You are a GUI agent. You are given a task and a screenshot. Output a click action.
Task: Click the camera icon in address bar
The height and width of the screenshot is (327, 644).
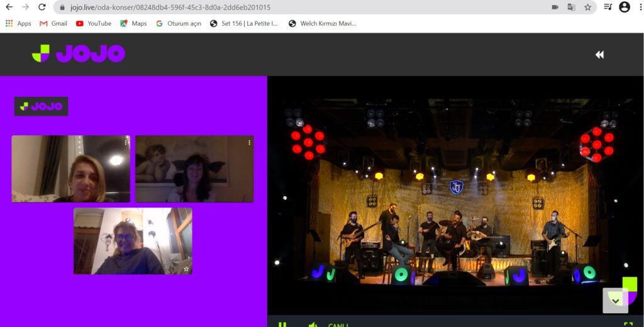tap(555, 8)
